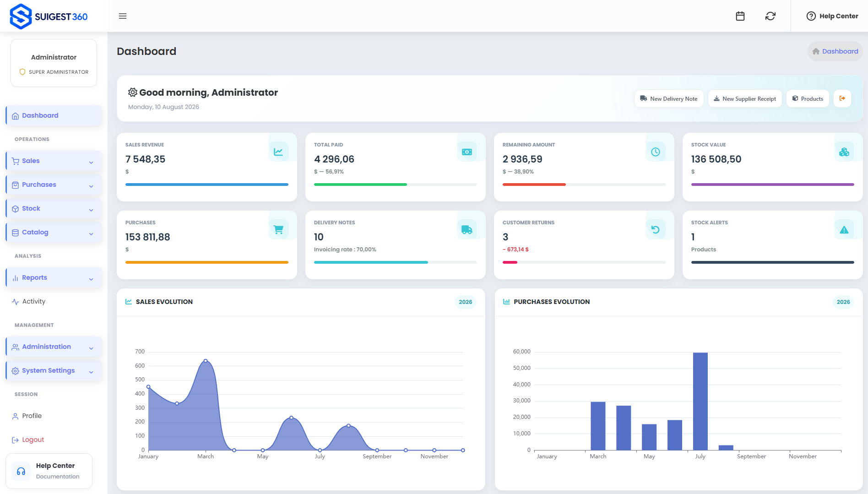Click the New Delivery Note button
The height and width of the screenshot is (494, 868).
point(669,98)
